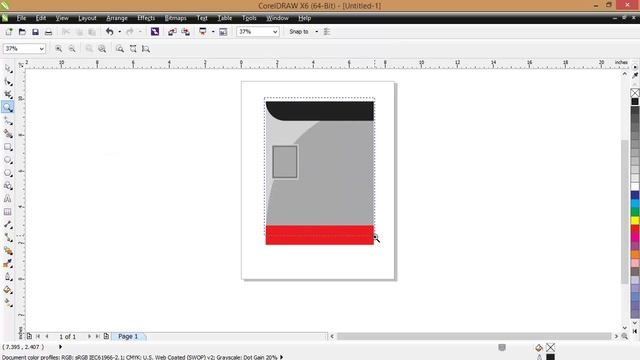Select the Crop tool
The width and height of the screenshot is (640, 360).
[8, 94]
